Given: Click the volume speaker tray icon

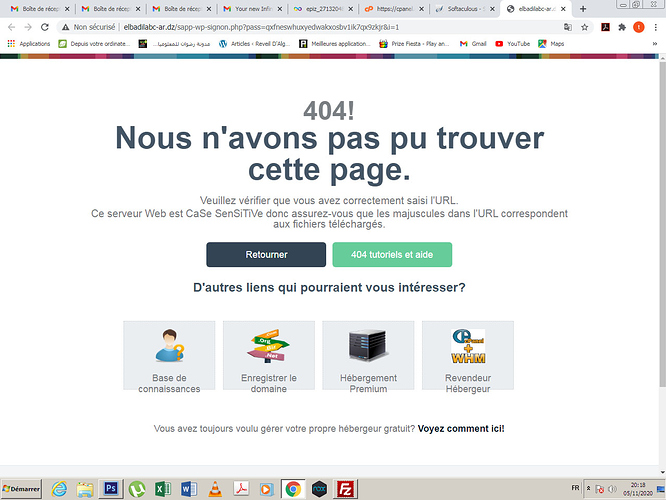Looking at the screenshot, I should pyautogui.click(x=612, y=489).
